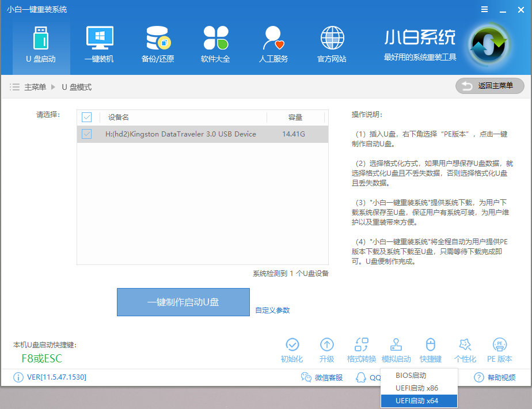Open 自定义参数 custom parameters link
The width and height of the screenshot is (532, 409).
pyautogui.click(x=271, y=310)
